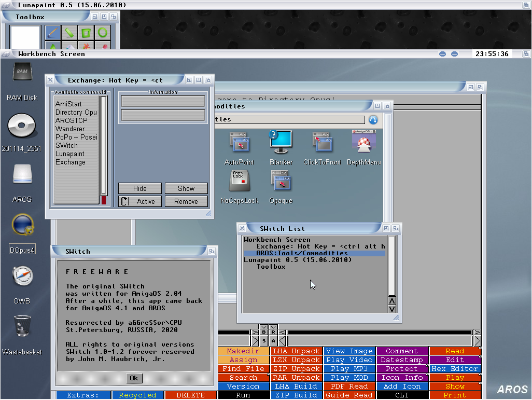Click the A button in Directory Opus center strip

(273, 341)
